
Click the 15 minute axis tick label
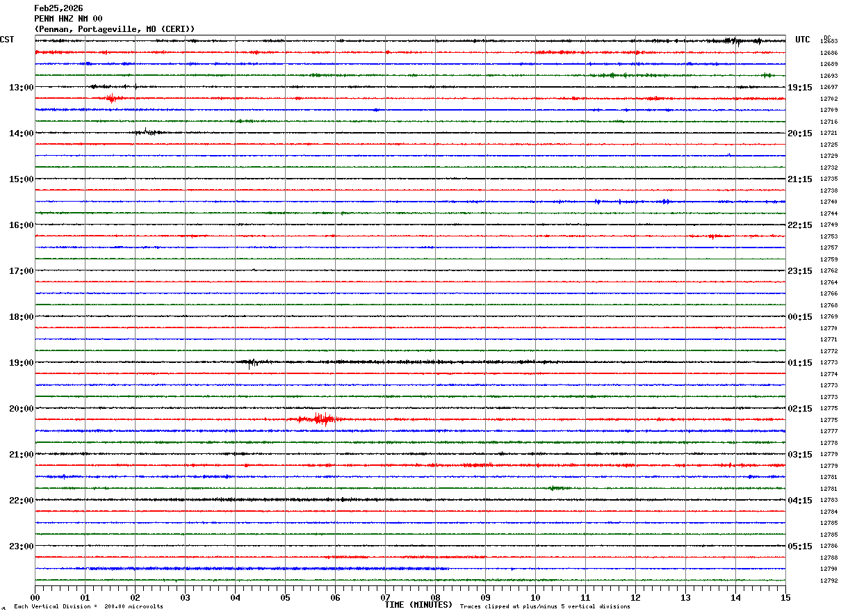[785, 597]
